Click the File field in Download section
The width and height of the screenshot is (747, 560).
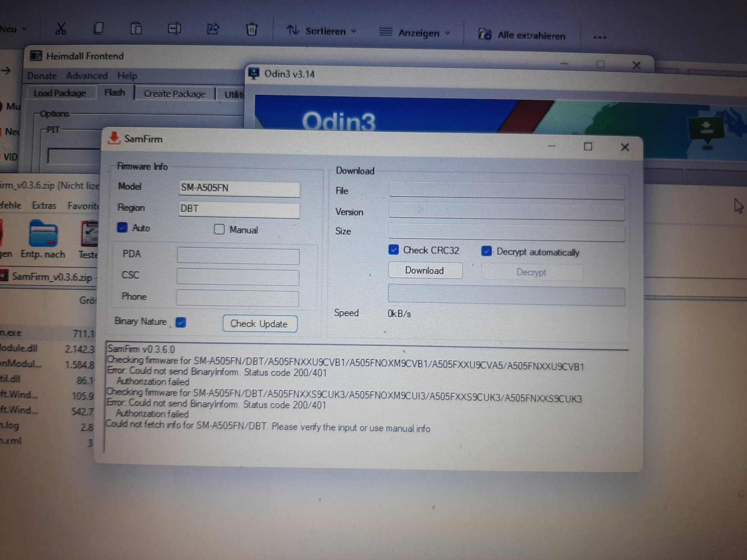pos(507,191)
